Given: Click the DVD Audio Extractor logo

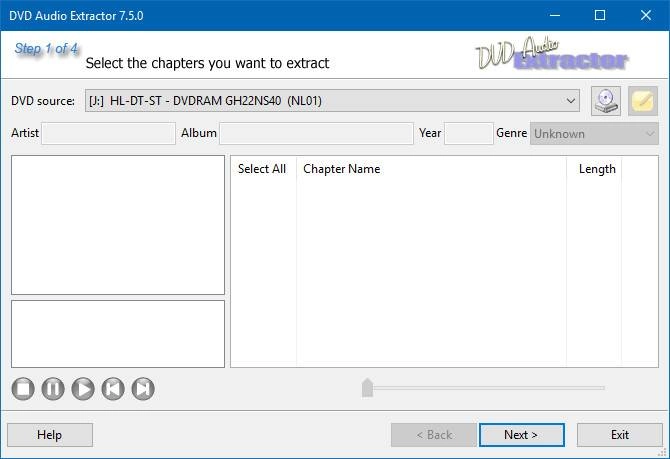Looking at the screenshot, I should [x=552, y=54].
